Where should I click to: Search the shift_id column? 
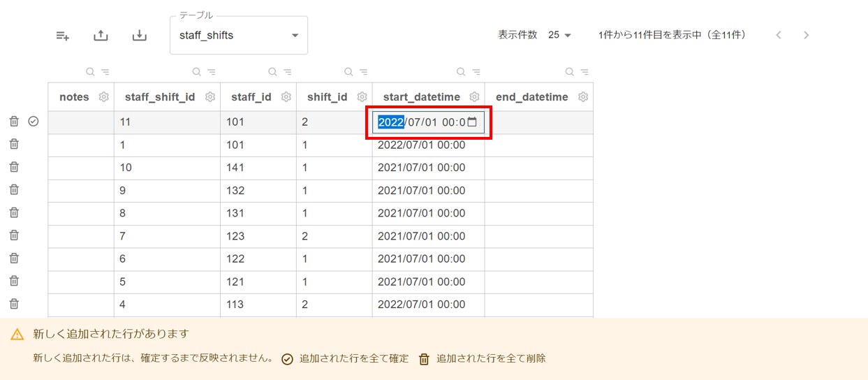coord(348,72)
